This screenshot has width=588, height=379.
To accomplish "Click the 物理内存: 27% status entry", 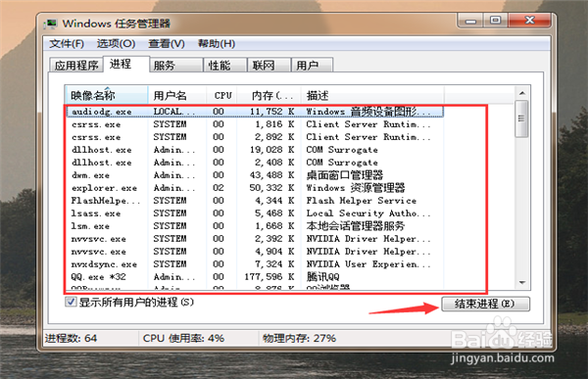I will [299, 339].
